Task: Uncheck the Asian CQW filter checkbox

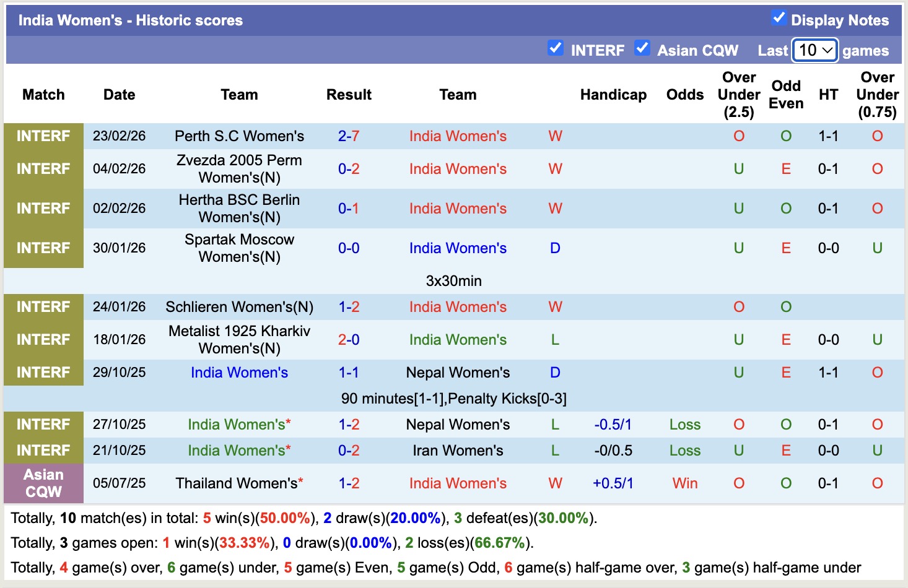Action: [x=642, y=48]
